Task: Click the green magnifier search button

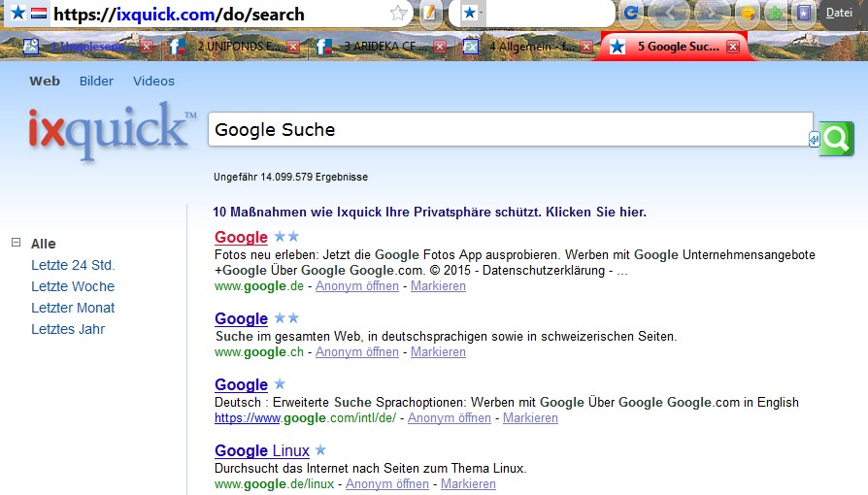Action: click(837, 139)
